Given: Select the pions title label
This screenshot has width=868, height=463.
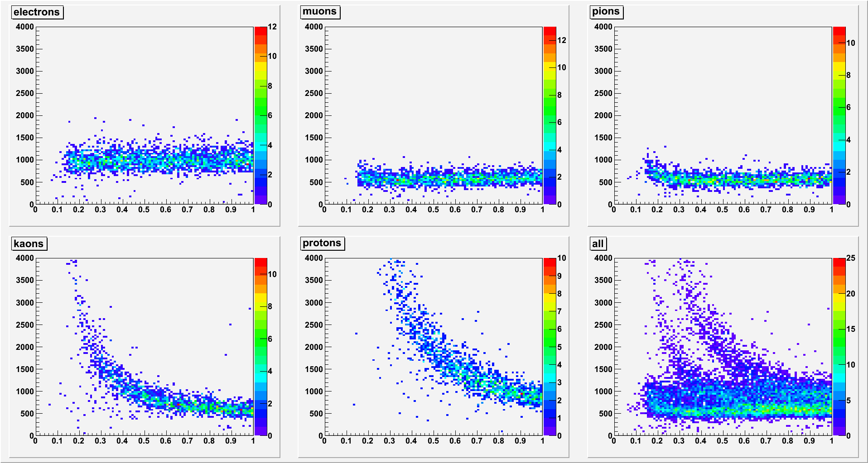Looking at the screenshot, I should click(x=606, y=12).
